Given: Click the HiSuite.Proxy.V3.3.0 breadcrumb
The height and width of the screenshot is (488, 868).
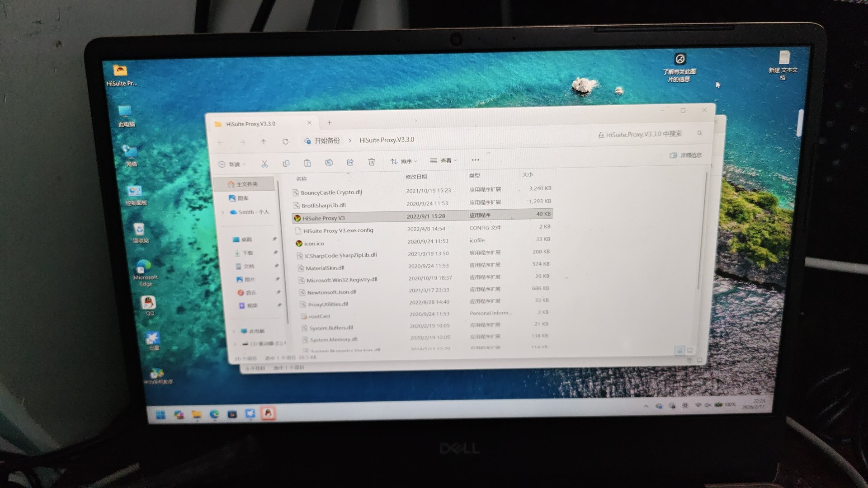Looking at the screenshot, I should [x=387, y=140].
